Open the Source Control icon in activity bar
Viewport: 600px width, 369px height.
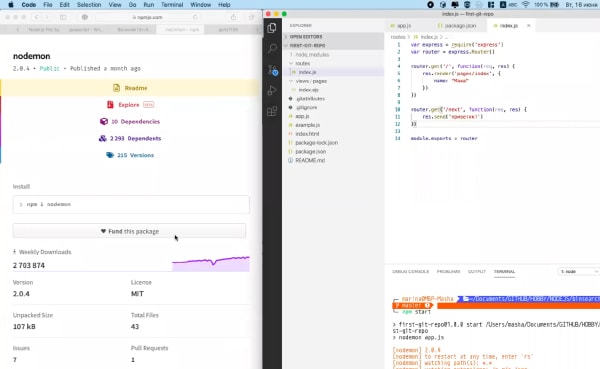272,70
